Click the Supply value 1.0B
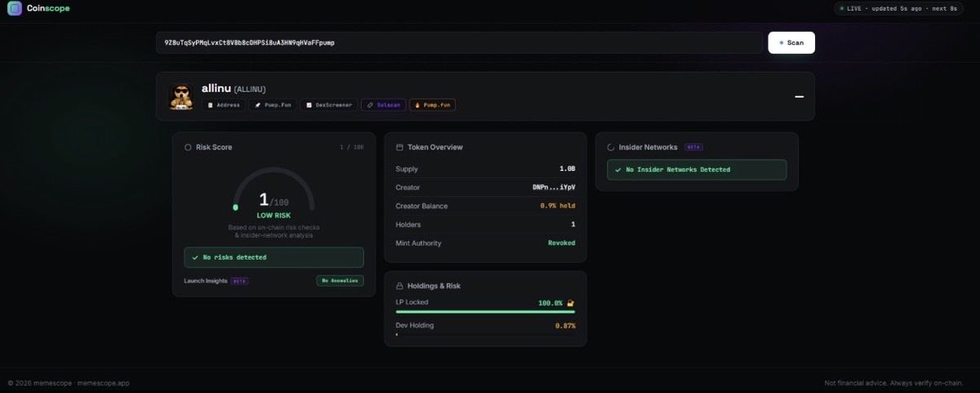This screenshot has width=980, height=393. point(567,169)
